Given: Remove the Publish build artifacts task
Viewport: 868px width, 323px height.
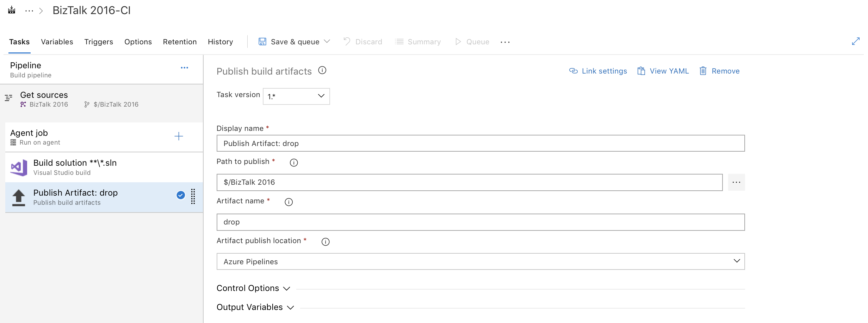Looking at the screenshot, I should [719, 71].
